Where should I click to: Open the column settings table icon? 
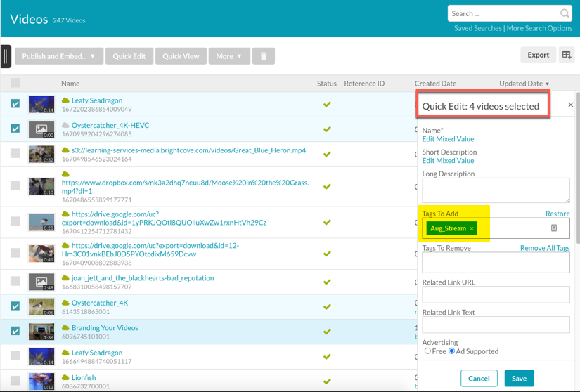point(567,55)
